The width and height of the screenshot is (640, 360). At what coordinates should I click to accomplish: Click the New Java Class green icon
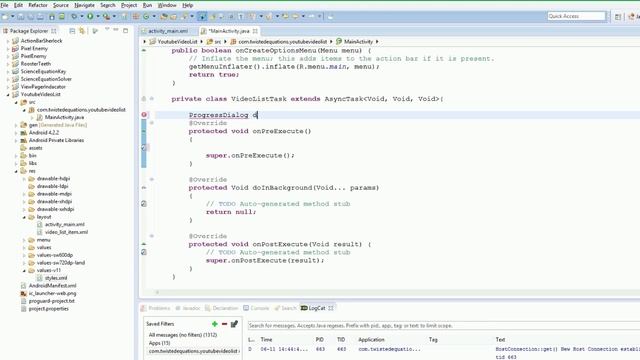[x=146, y=17]
